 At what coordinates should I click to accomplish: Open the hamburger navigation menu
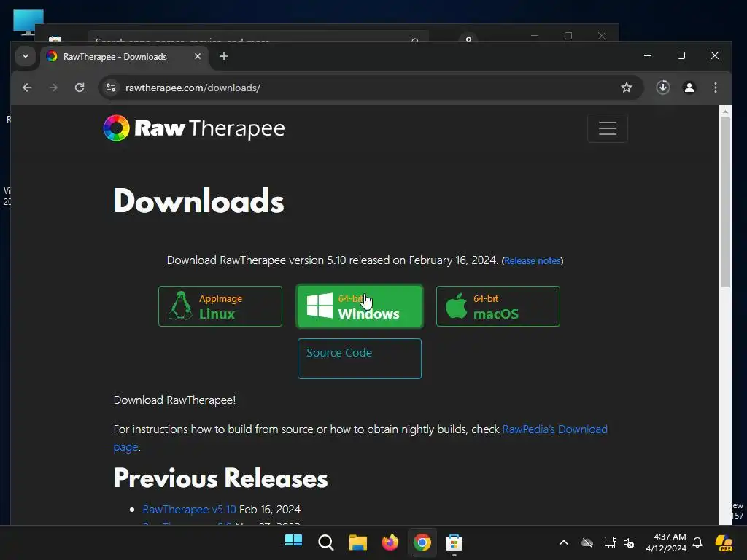[608, 128]
